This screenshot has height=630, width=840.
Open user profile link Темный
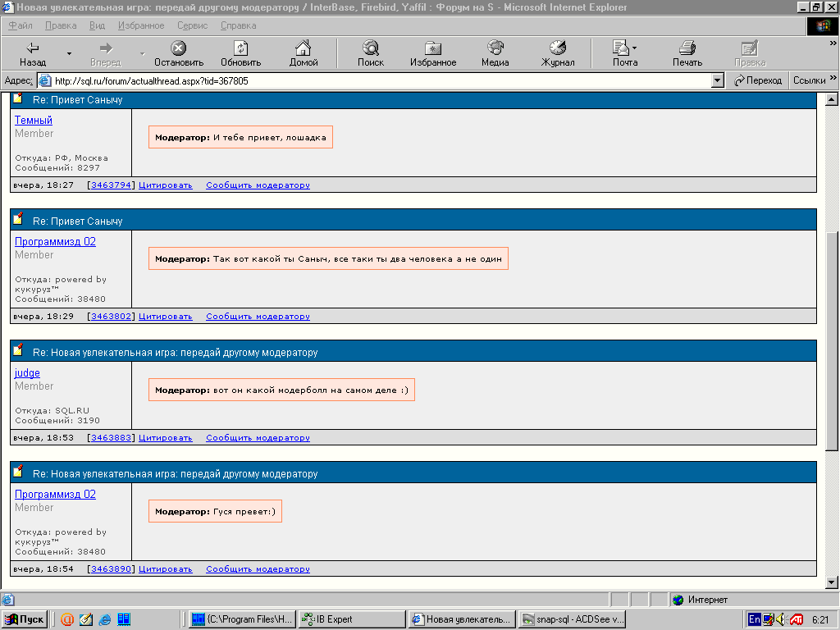click(x=34, y=121)
